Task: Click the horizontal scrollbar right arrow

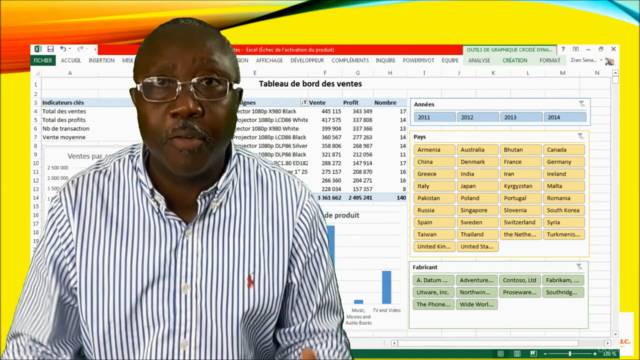Action: click(607, 343)
